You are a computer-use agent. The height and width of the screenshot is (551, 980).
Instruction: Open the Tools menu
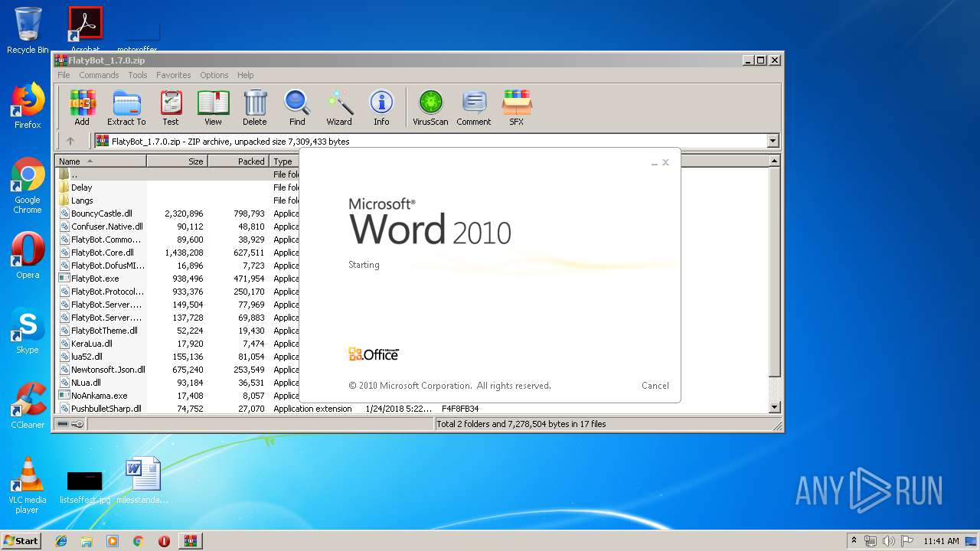coord(138,75)
